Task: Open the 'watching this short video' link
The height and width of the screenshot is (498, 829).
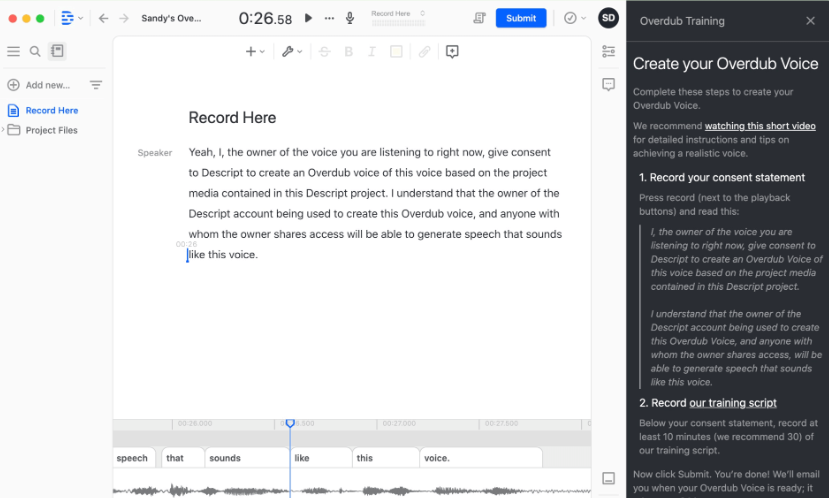Action: pyautogui.click(x=760, y=126)
